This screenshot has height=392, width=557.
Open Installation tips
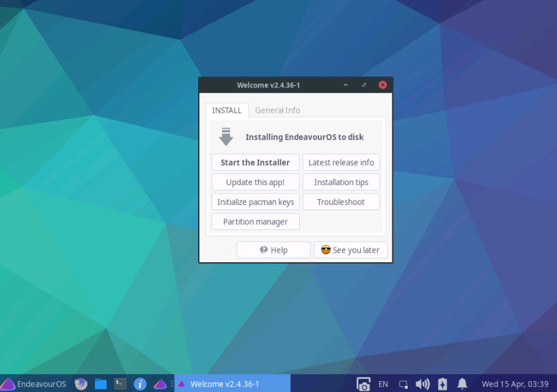coord(341,182)
